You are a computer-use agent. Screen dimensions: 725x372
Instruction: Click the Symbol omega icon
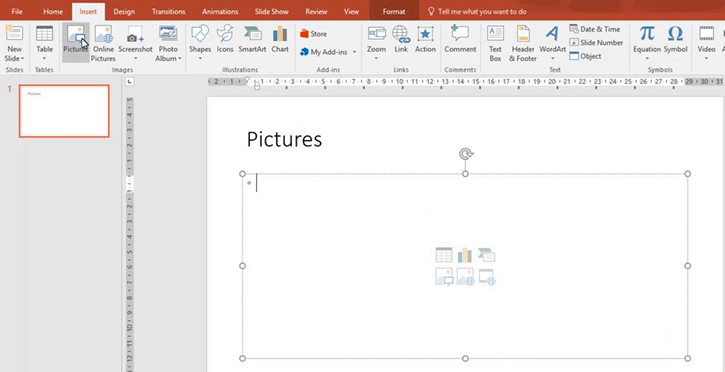point(676,34)
